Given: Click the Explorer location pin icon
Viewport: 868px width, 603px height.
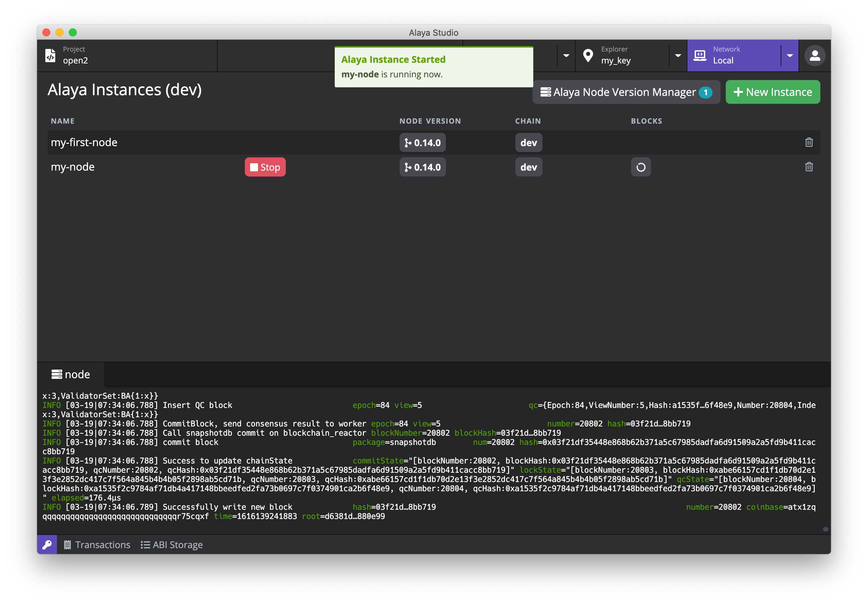Looking at the screenshot, I should coord(588,56).
